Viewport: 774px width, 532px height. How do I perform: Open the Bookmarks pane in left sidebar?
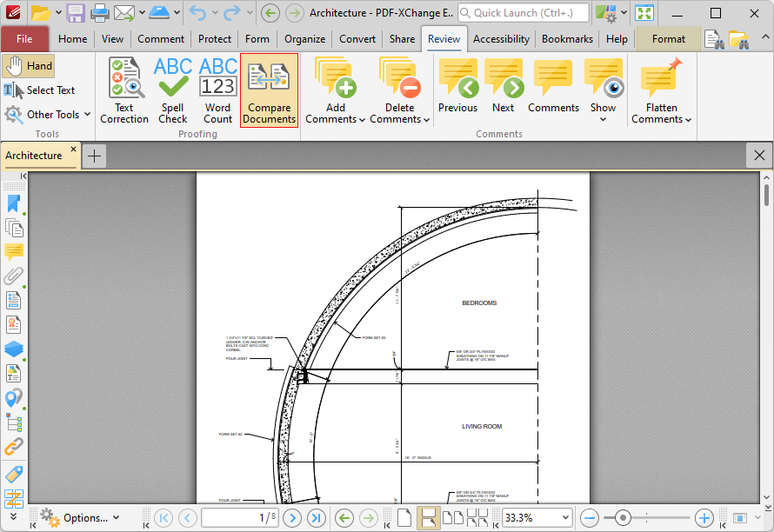14,203
